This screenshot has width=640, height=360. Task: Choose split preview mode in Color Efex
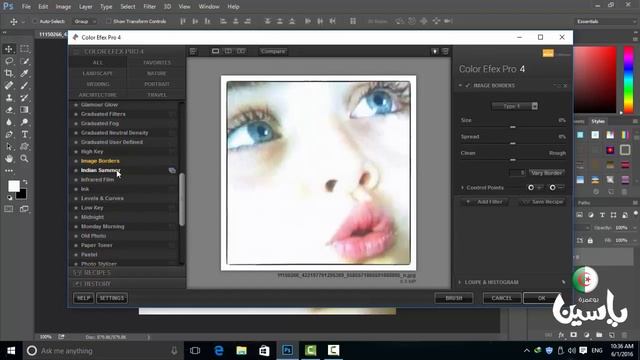pyautogui.click(x=228, y=51)
